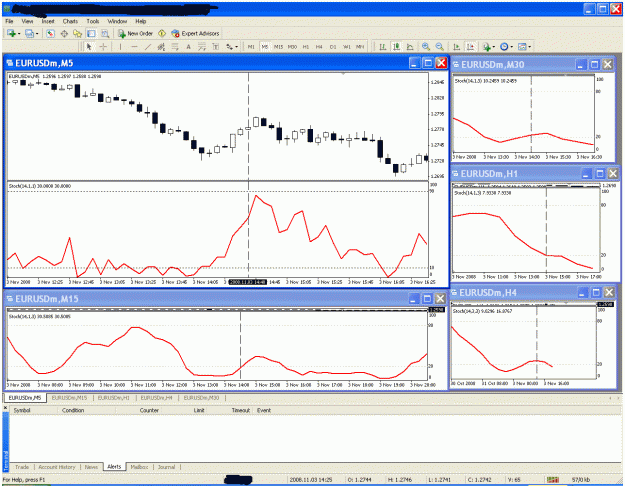Open the Trade terminal tab
Screen dimensions: 625x486
[x=22, y=467]
